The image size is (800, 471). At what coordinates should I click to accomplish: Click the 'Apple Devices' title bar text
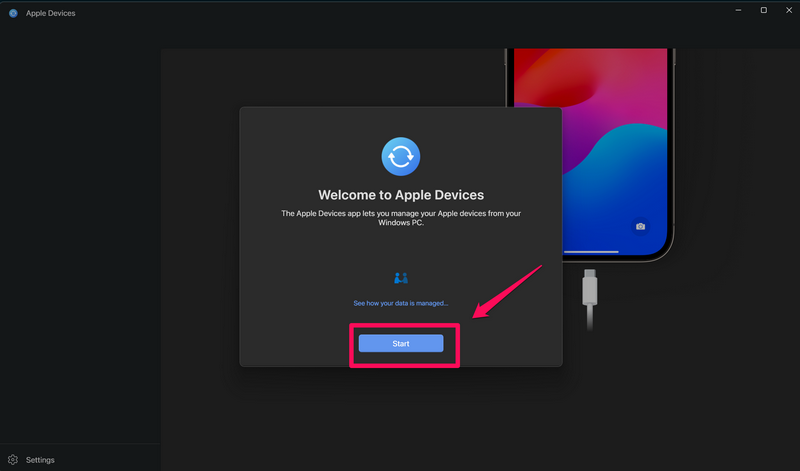point(51,13)
